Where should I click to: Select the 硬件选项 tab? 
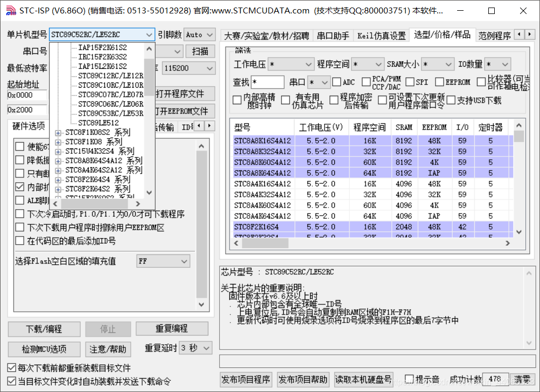coord(29,126)
